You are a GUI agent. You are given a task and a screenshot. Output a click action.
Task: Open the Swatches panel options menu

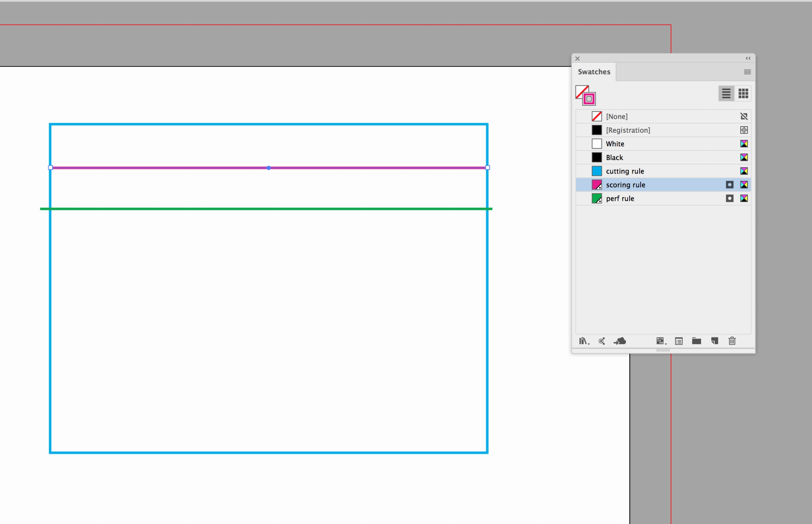(747, 72)
